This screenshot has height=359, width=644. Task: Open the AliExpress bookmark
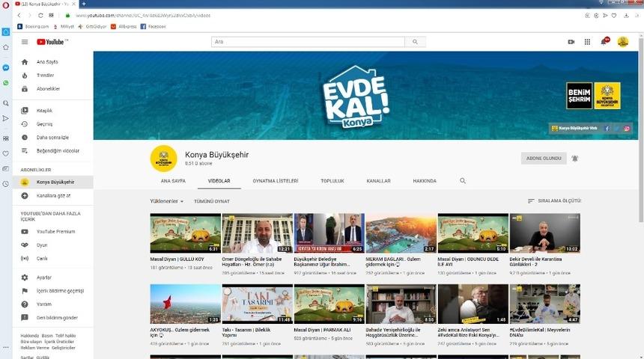pyautogui.click(x=124, y=26)
